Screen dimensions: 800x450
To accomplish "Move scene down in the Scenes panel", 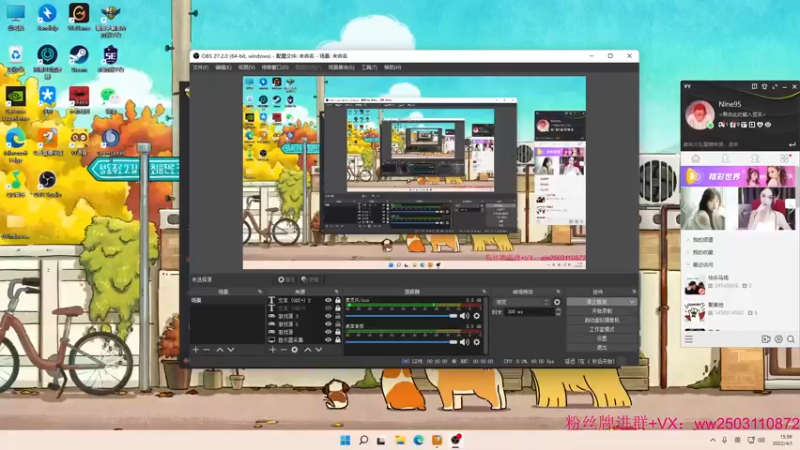I will 231,350.
